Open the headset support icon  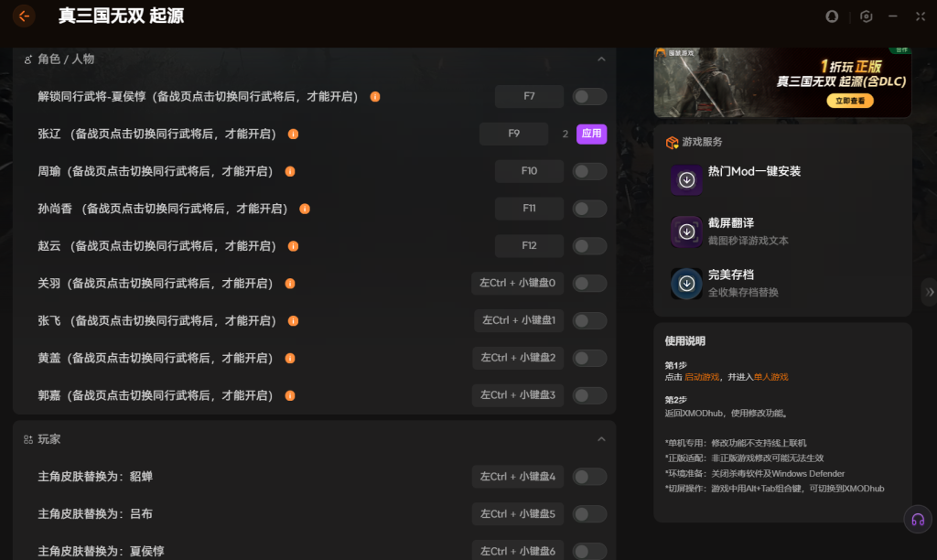click(x=917, y=520)
